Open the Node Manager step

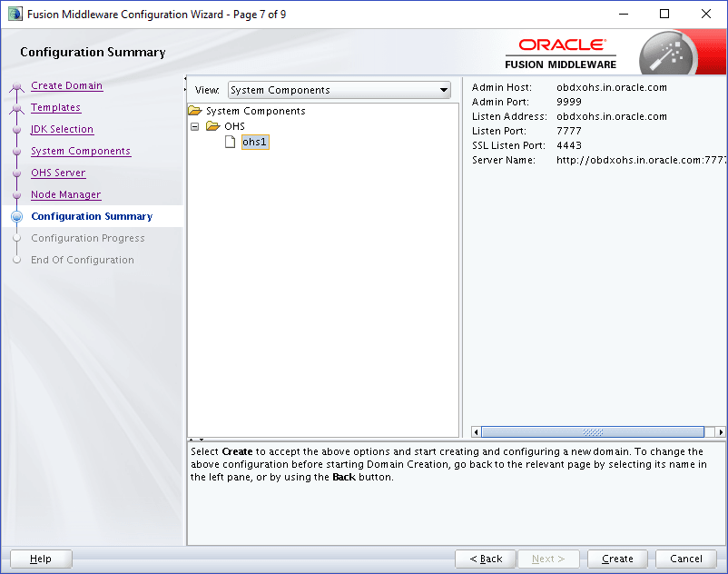(66, 195)
